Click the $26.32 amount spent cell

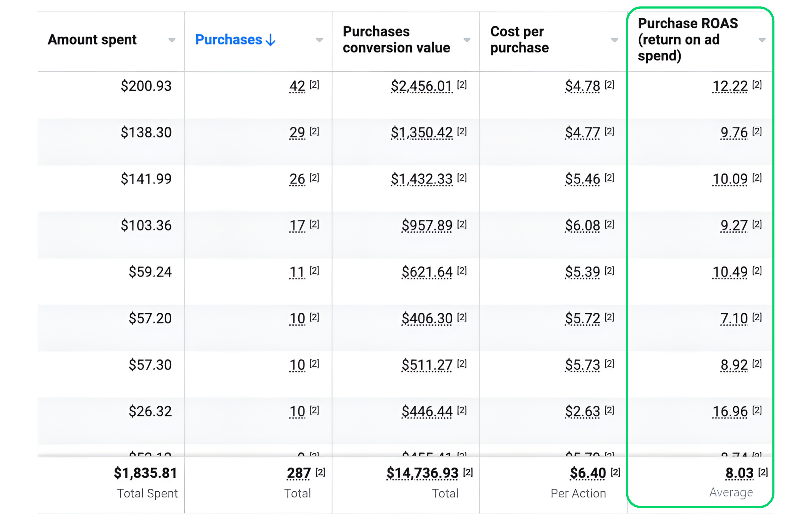[150, 412]
